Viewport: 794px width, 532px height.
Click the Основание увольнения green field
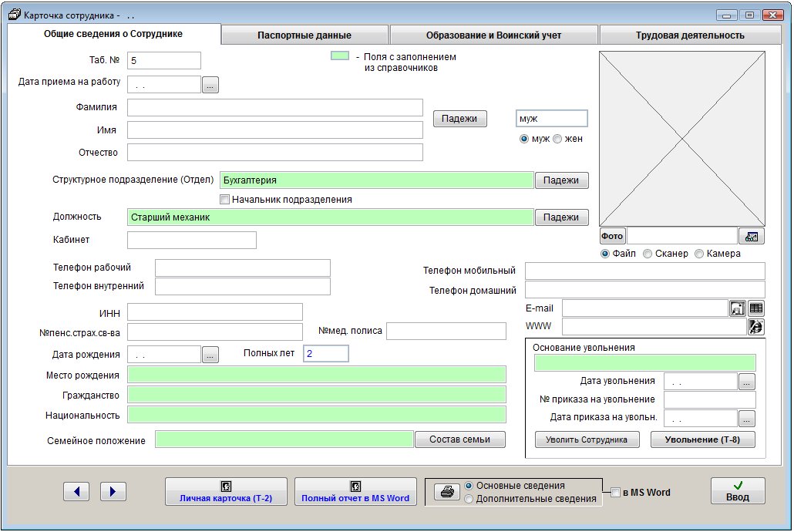point(645,363)
